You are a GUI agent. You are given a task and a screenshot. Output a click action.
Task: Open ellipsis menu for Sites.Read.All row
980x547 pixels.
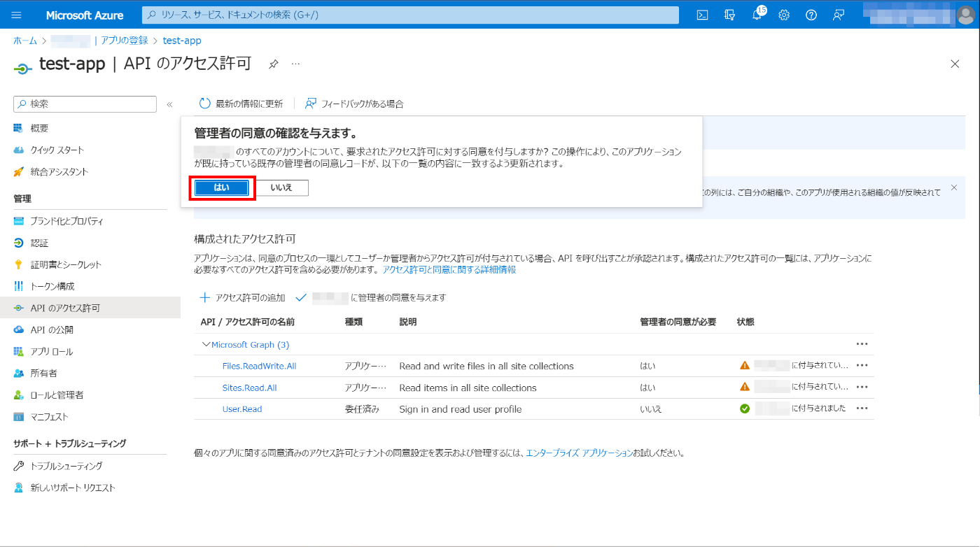(862, 387)
